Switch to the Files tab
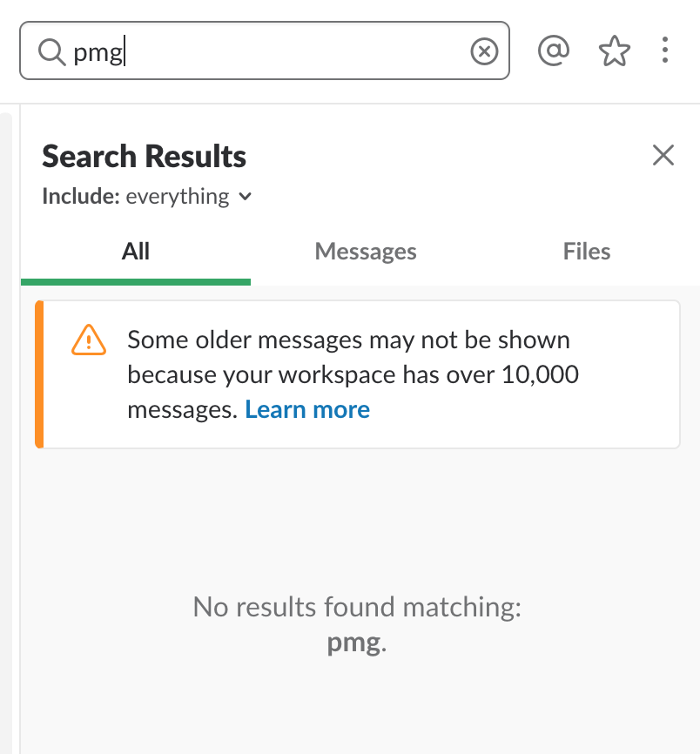 (587, 252)
